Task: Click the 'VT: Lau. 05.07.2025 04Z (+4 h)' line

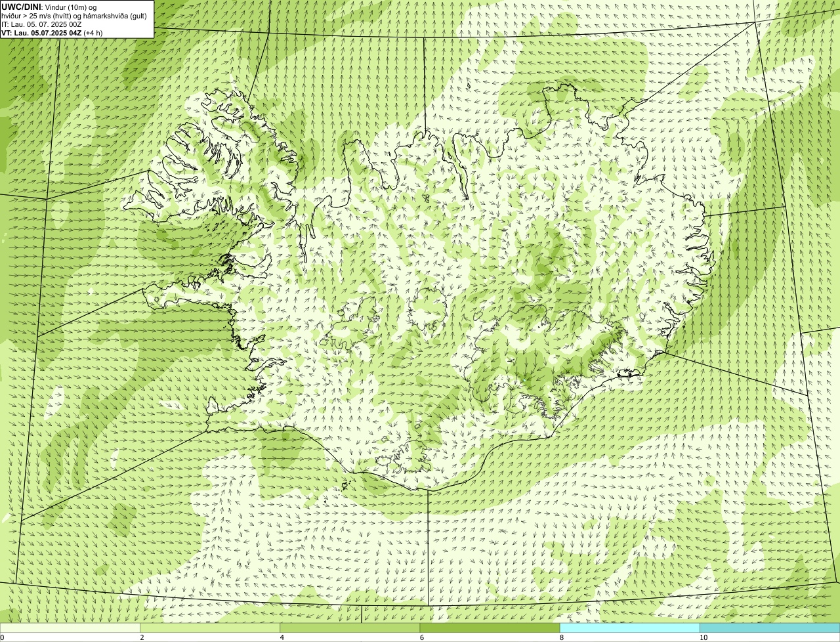Action: 52,33
